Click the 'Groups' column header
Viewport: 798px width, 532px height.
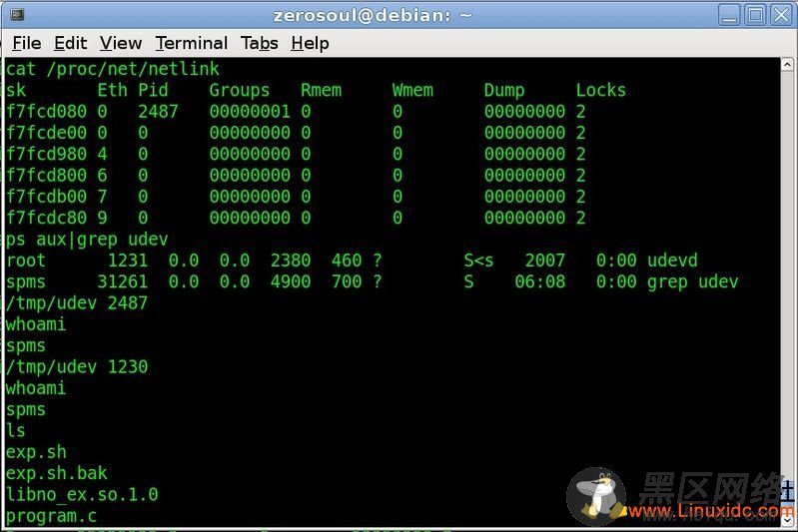239,90
